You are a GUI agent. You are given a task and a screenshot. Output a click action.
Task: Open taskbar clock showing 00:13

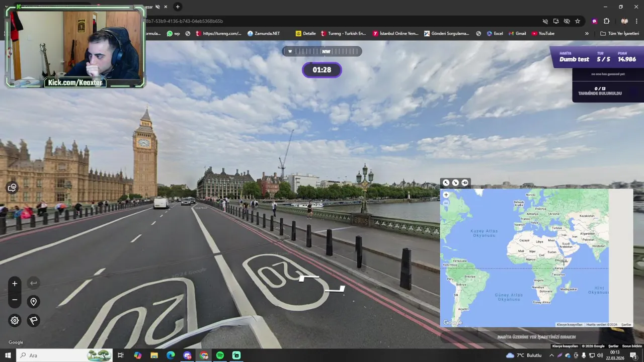click(x=615, y=355)
